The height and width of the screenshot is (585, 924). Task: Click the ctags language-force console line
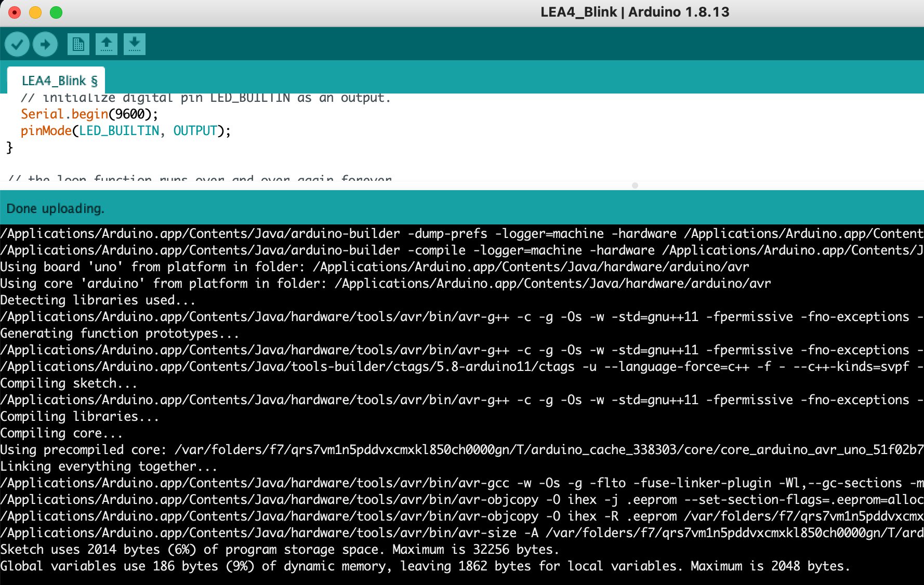coord(462,366)
